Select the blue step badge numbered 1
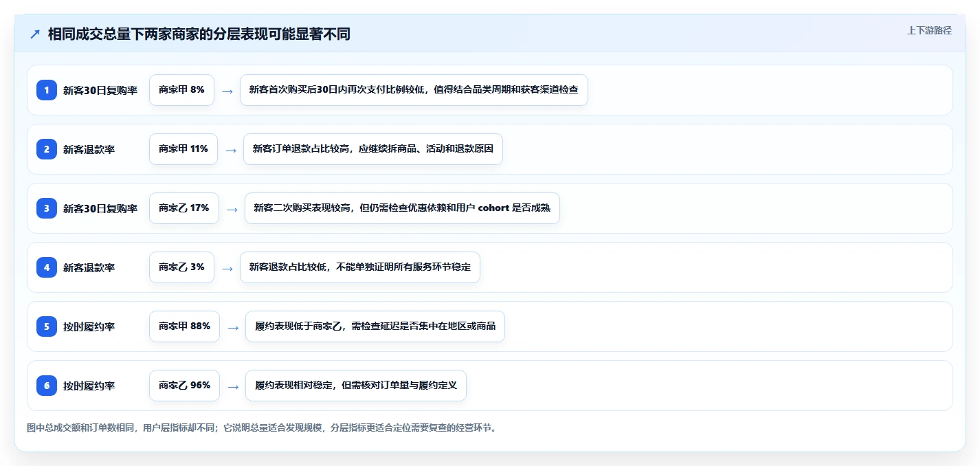 pos(47,90)
